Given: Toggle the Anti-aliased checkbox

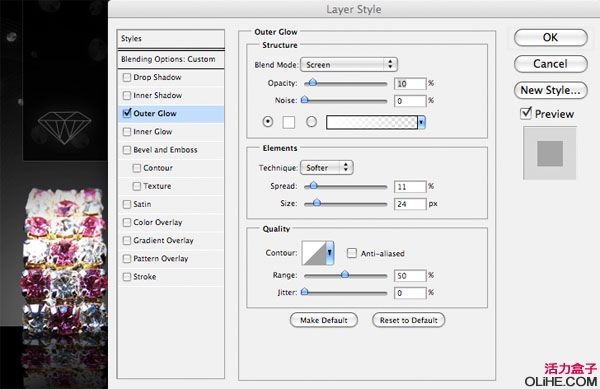Looking at the screenshot, I should 352,253.
